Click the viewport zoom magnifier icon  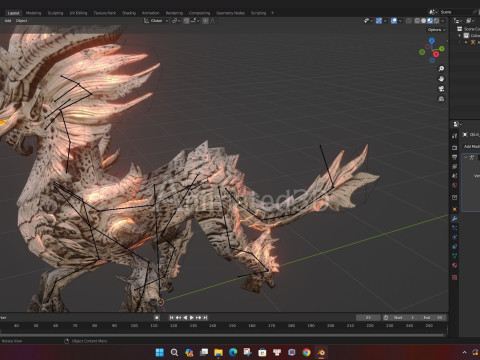point(441,69)
